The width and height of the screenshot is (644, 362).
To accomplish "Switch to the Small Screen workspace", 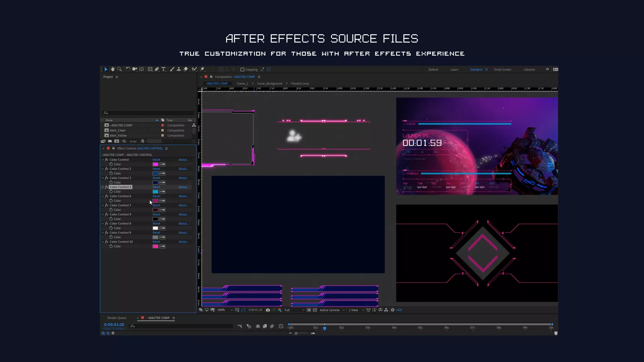I will tap(502, 70).
